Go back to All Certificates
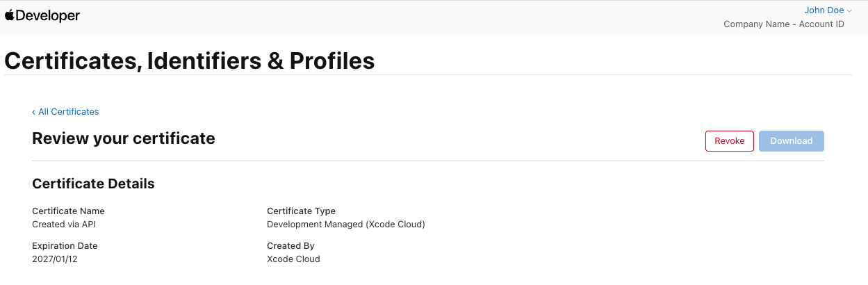868x285 pixels. (x=68, y=112)
